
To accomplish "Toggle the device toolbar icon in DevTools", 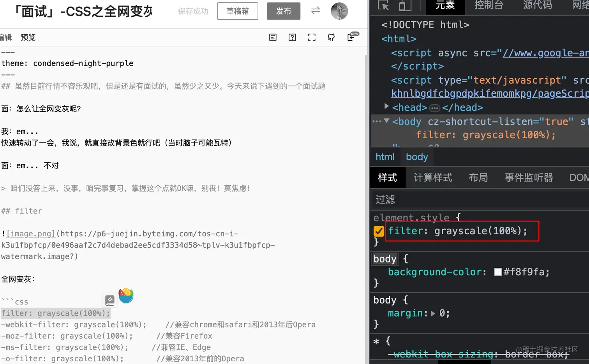I will click(x=405, y=5).
